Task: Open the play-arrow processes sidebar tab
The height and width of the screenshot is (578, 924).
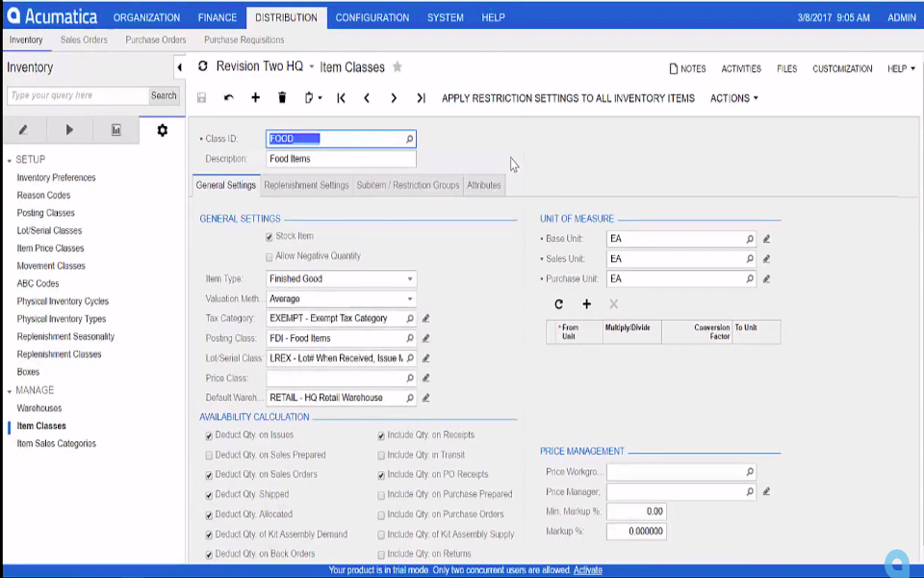Action: (69, 130)
